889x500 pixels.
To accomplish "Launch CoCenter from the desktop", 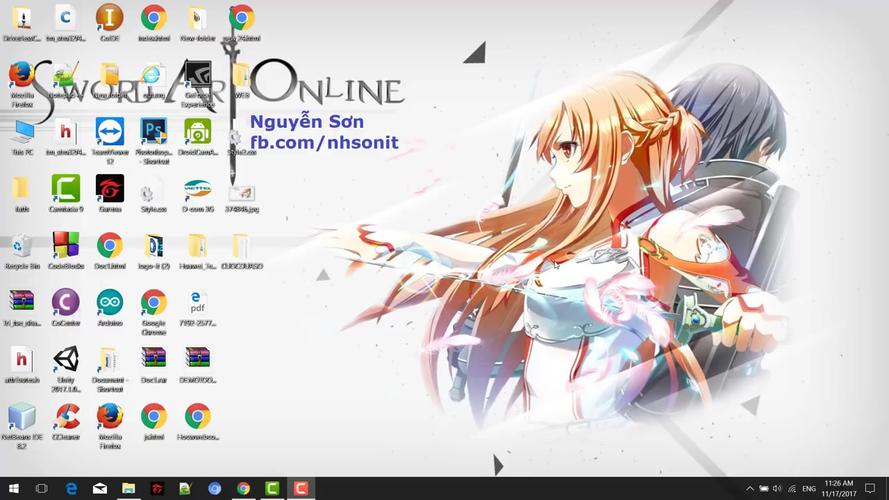I will 66,302.
